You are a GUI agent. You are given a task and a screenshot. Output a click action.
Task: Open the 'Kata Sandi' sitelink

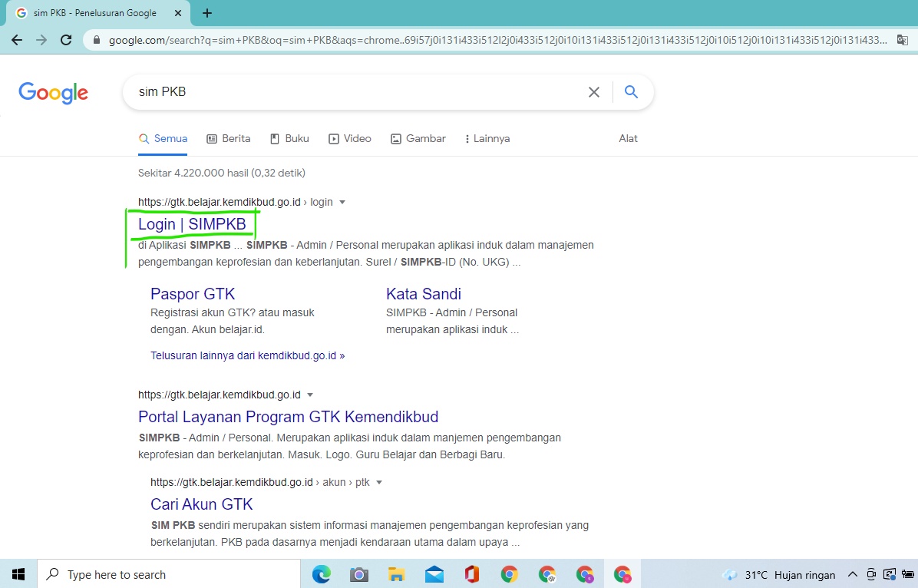pos(423,294)
